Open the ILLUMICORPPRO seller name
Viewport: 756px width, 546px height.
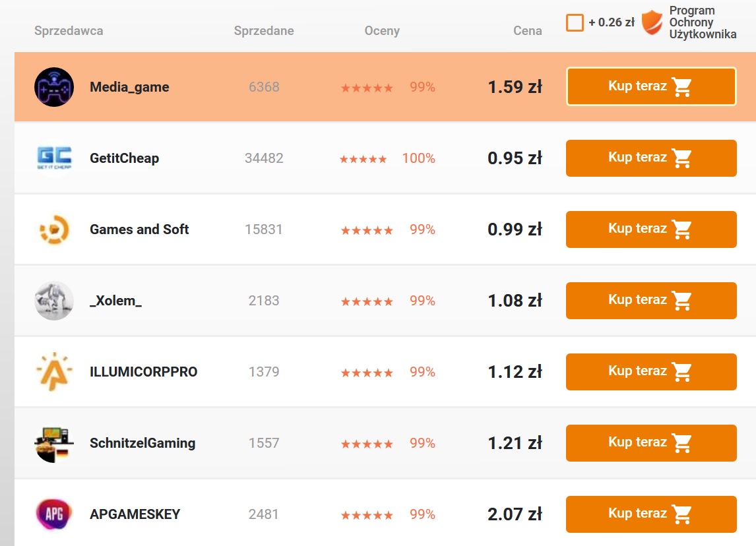pos(144,372)
